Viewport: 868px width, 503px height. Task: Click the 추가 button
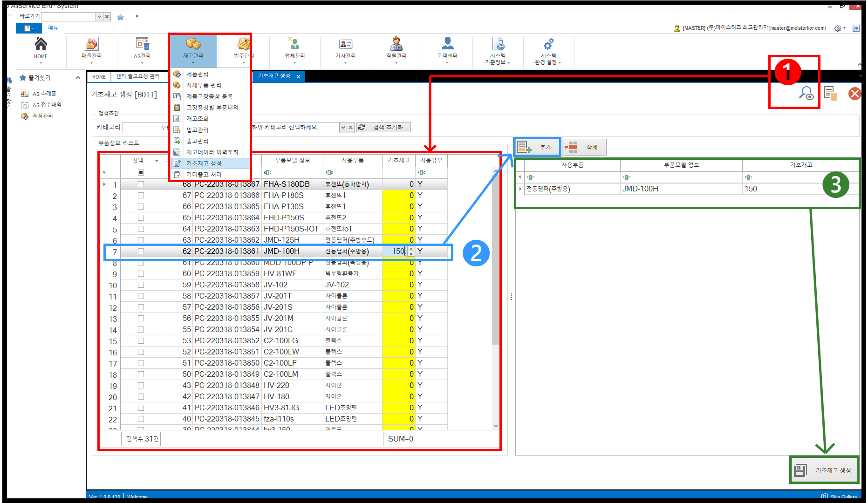(x=538, y=147)
